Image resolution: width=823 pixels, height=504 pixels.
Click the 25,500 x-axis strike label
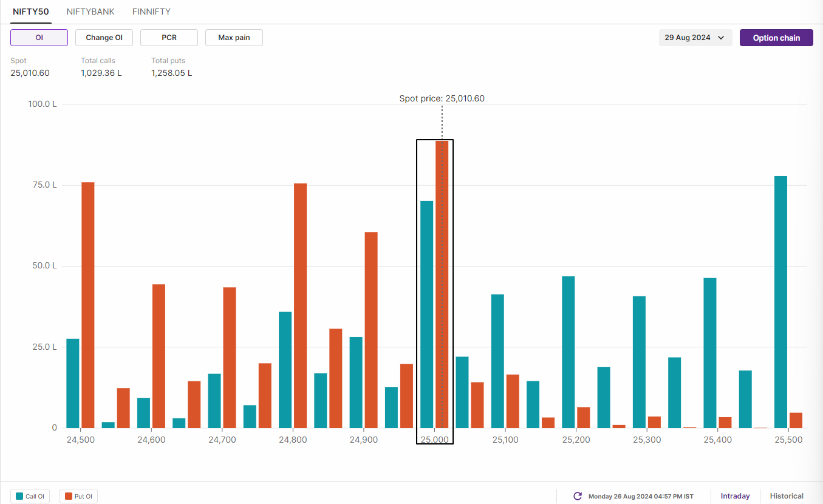click(788, 439)
